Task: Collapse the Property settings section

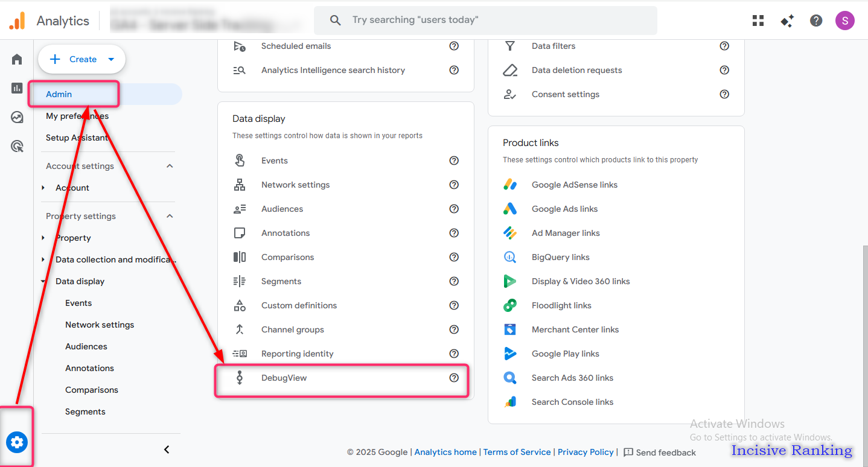Action: pos(170,216)
